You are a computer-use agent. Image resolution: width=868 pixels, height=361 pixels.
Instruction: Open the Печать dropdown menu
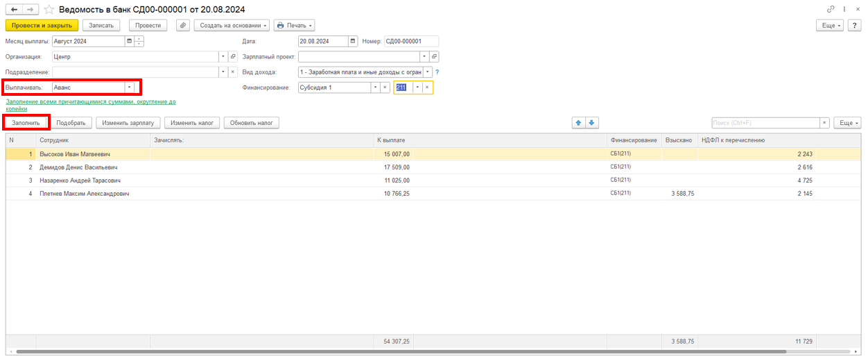(294, 25)
